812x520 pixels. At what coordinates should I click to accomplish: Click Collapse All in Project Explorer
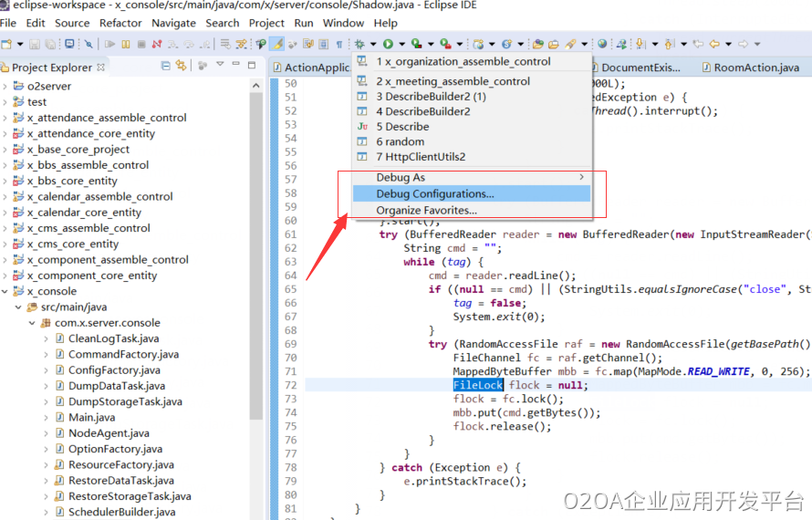tap(165, 66)
